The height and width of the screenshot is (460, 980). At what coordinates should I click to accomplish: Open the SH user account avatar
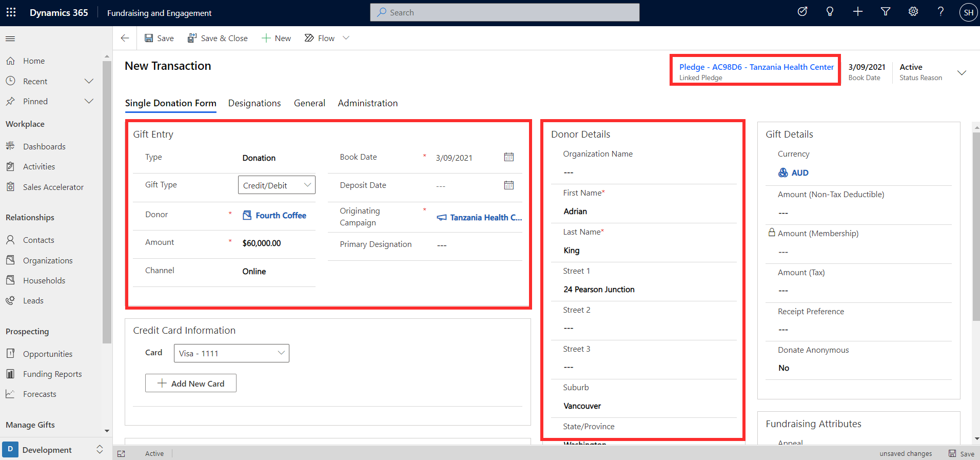(968, 13)
